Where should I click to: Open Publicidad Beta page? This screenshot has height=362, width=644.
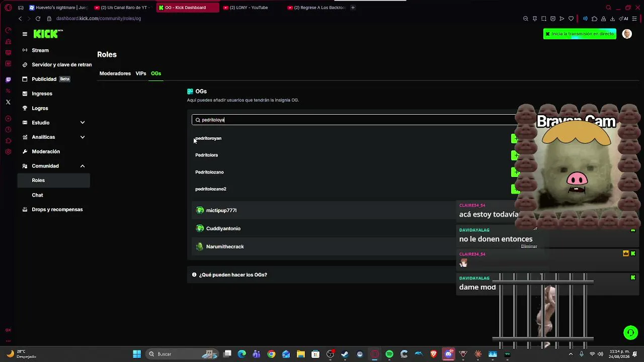[53, 79]
